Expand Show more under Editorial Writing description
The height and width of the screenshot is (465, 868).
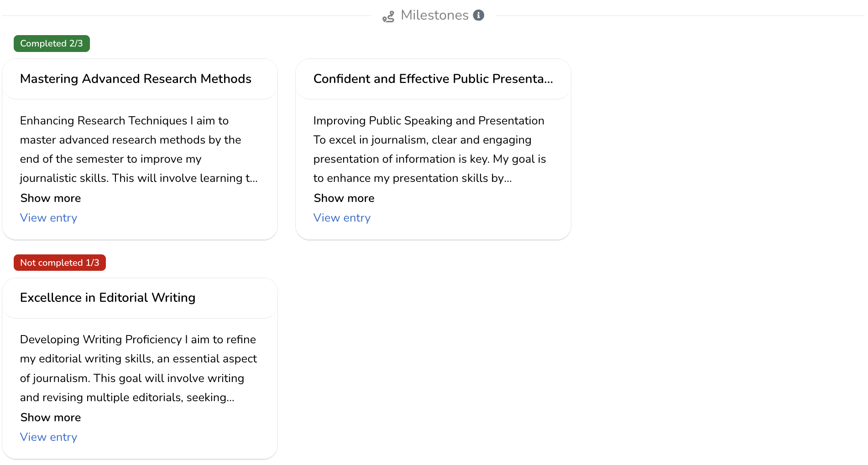click(51, 418)
